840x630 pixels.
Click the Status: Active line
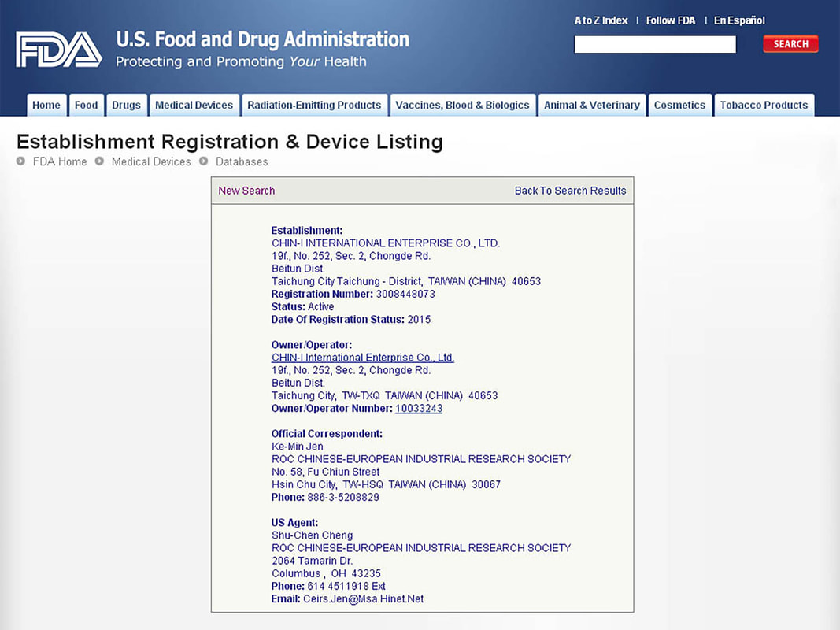(302, 307)
